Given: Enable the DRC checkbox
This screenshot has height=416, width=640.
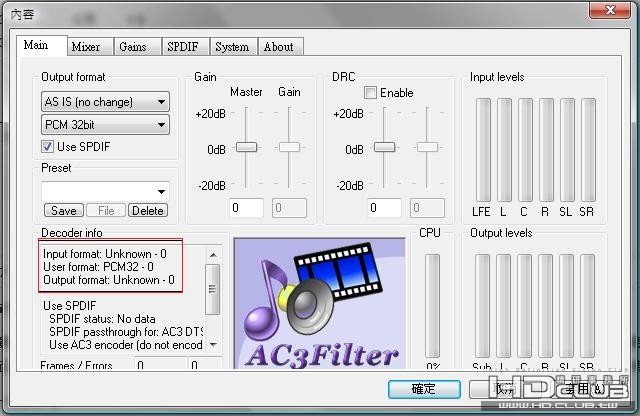Looking at the screenshot, I should point(370,93).
